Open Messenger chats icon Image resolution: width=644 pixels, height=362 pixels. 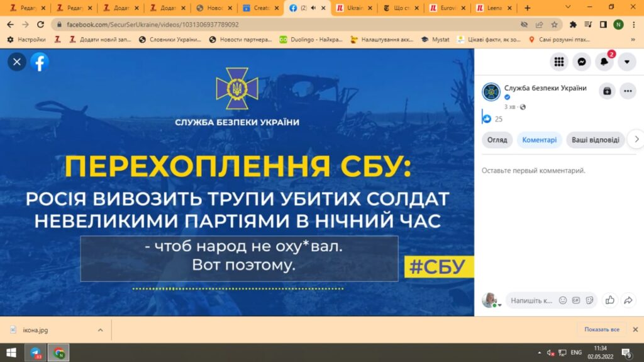(582, 62)
